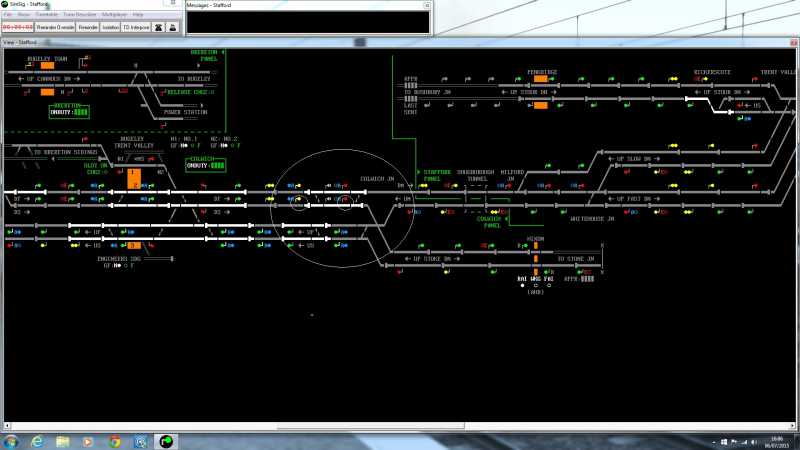Select the Hixon WKG indicator
This screenshot has width=800, height=450.
[x=535, y=286]
